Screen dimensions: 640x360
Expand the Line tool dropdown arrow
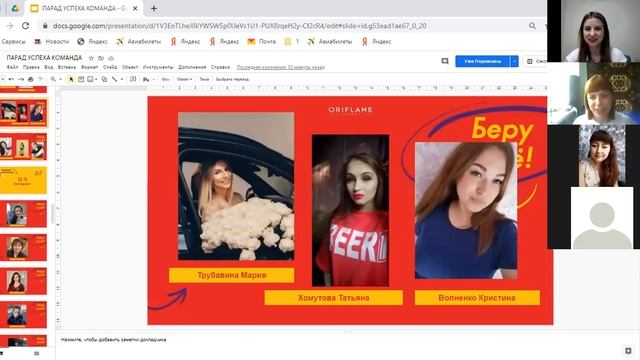[122, 79]
